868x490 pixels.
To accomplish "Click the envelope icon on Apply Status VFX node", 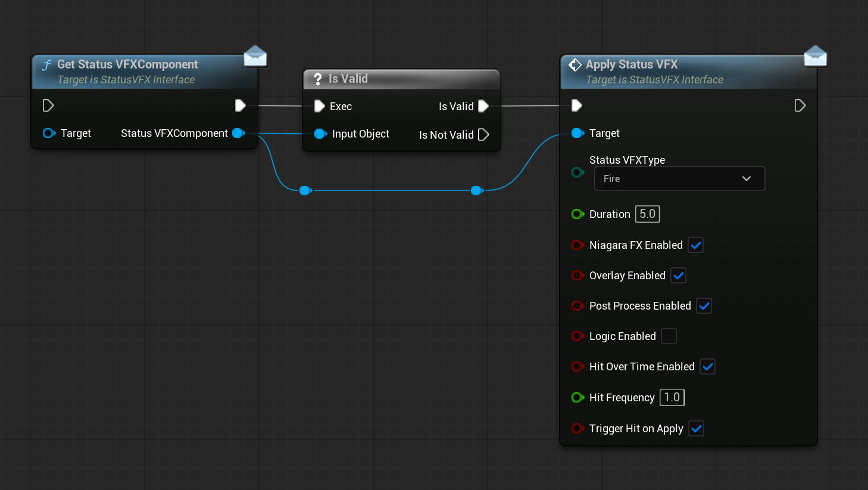I will (x=816, y=55).
